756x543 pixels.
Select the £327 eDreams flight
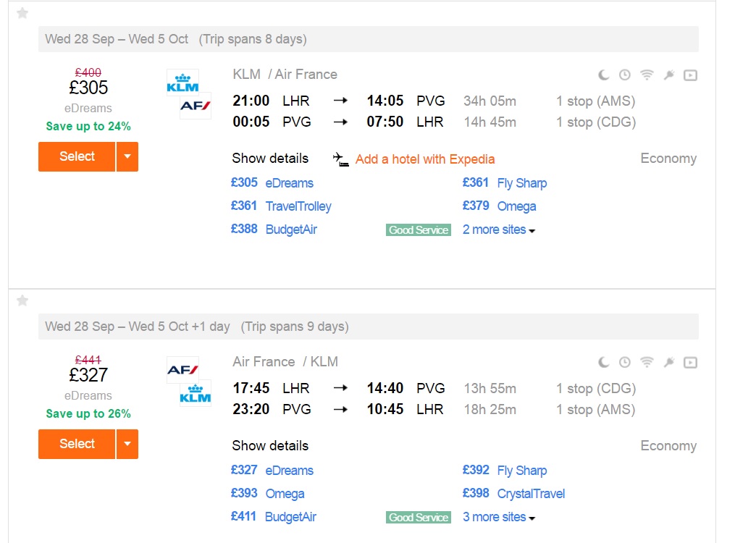point(77,444)
